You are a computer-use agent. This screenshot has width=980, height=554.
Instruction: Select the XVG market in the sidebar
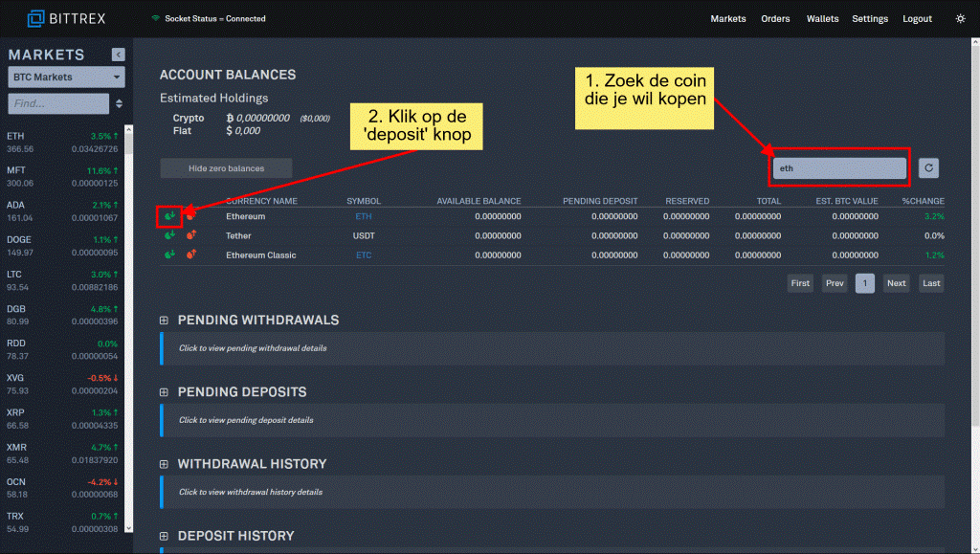point(62,384)
